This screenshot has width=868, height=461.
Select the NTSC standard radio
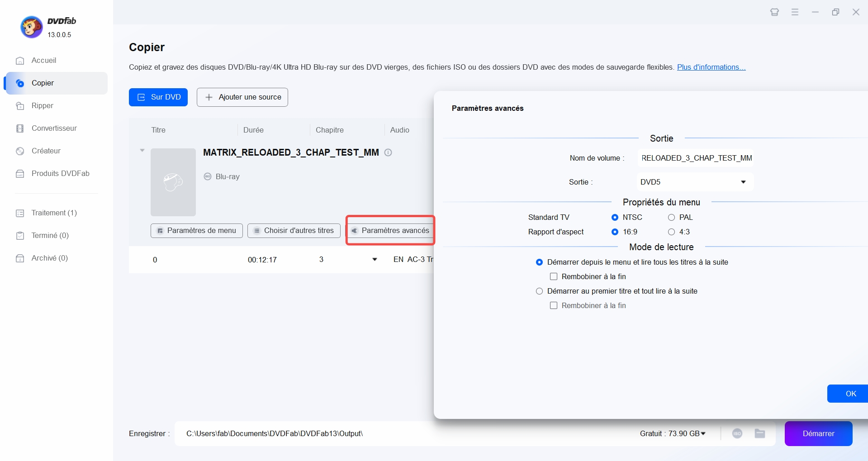pyautogui.click(x=615, y=218)
